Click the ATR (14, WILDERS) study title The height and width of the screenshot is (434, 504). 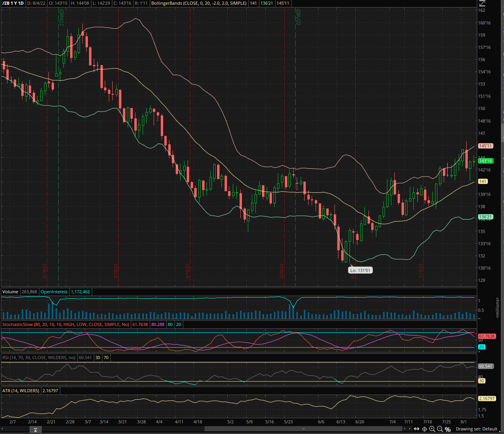21,391
